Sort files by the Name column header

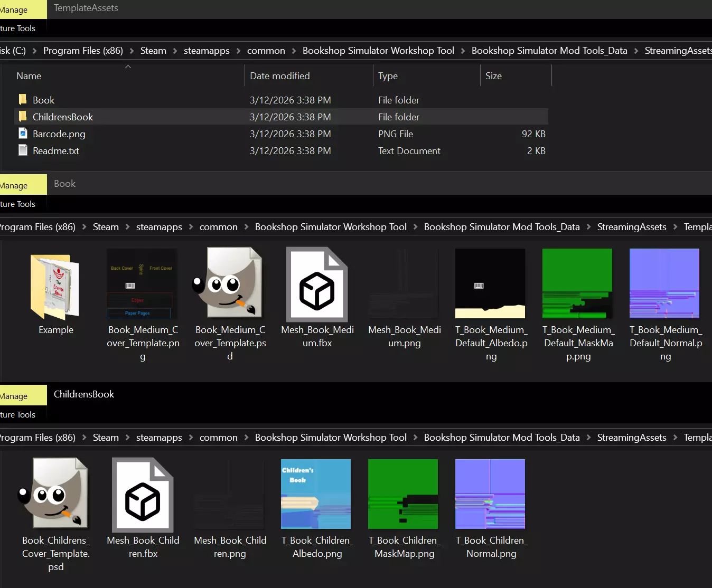[29, 76]
